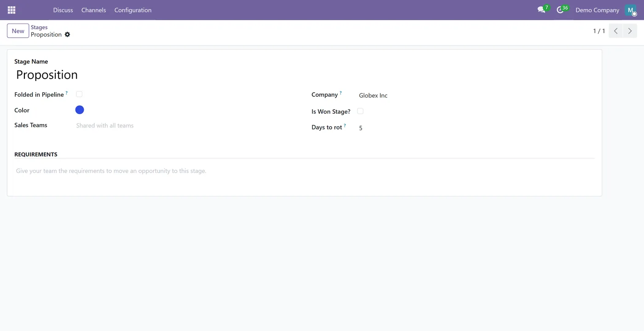Open the Configuration menu
Viewport: 644px width, 331px height.
(133, 10)
